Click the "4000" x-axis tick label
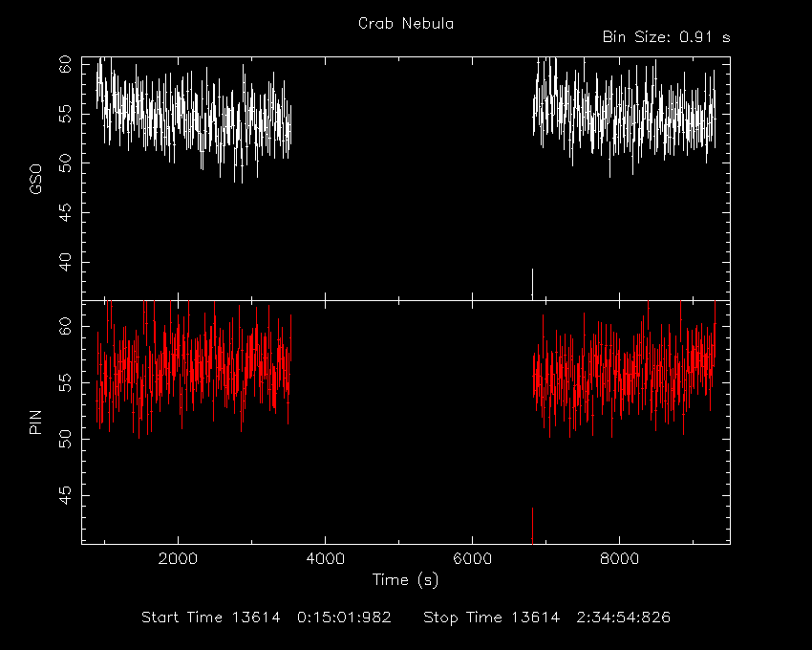The image size is (812, 650). click(x=325, y=559)
